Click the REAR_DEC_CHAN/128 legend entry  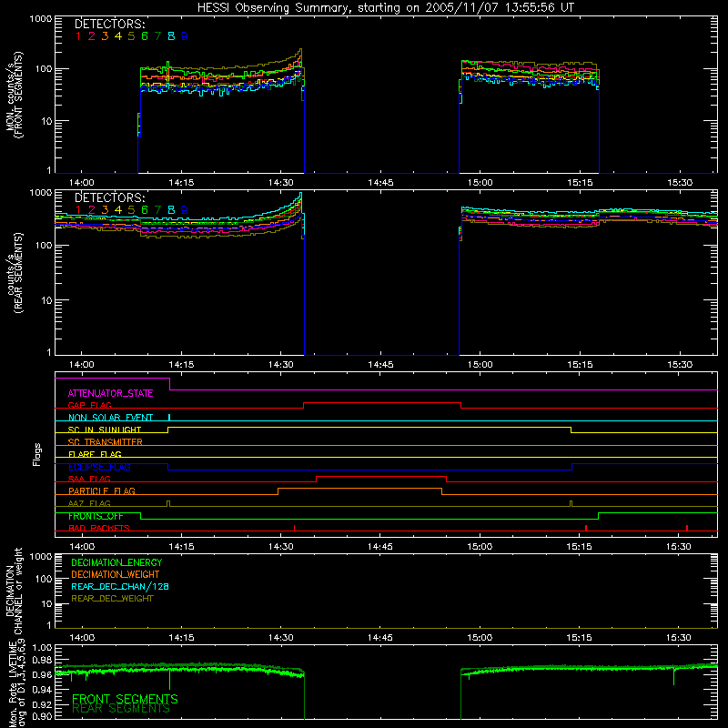point(120,586)
